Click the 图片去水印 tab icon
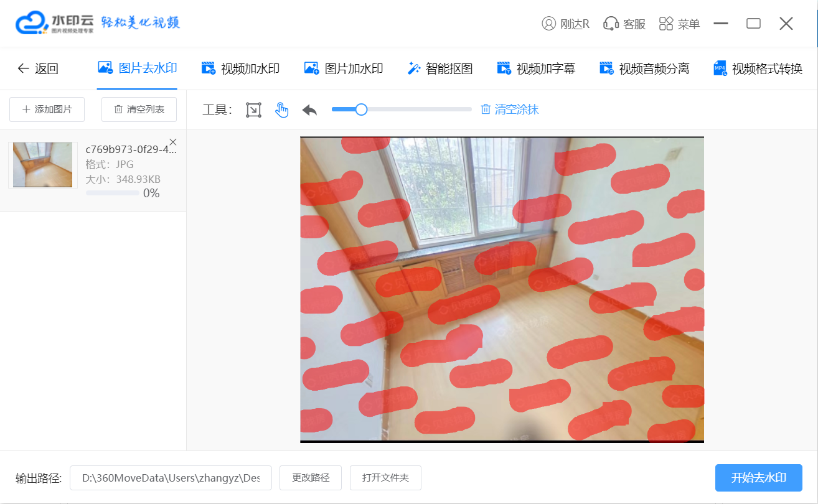Image resolution: width=818 pixels, height=504 pixels. click(x=105, y=68)
